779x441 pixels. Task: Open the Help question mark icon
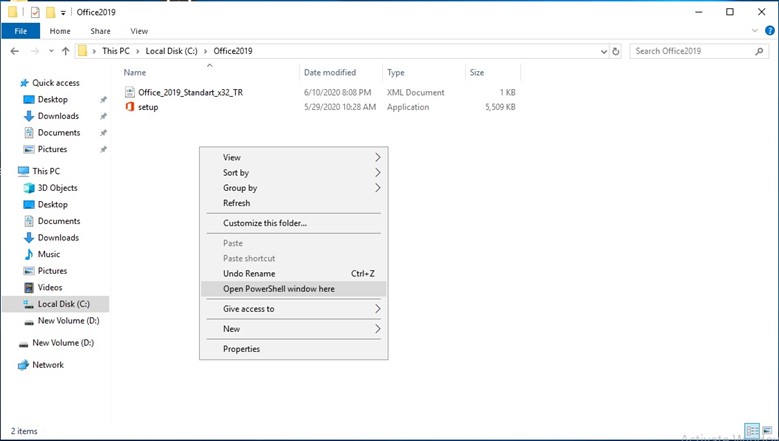(x=770, y=31)
